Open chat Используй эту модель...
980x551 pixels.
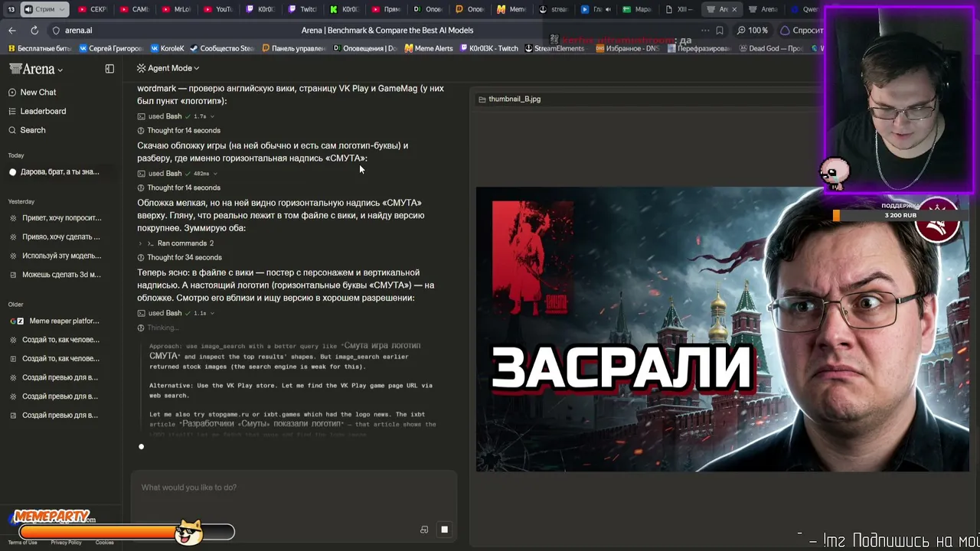point(61,256)
